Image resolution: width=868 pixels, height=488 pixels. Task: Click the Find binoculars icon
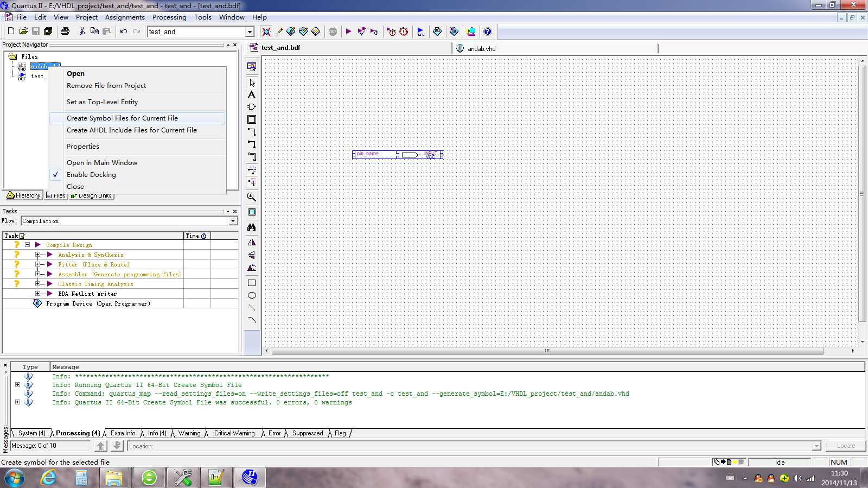pos(252,227)
